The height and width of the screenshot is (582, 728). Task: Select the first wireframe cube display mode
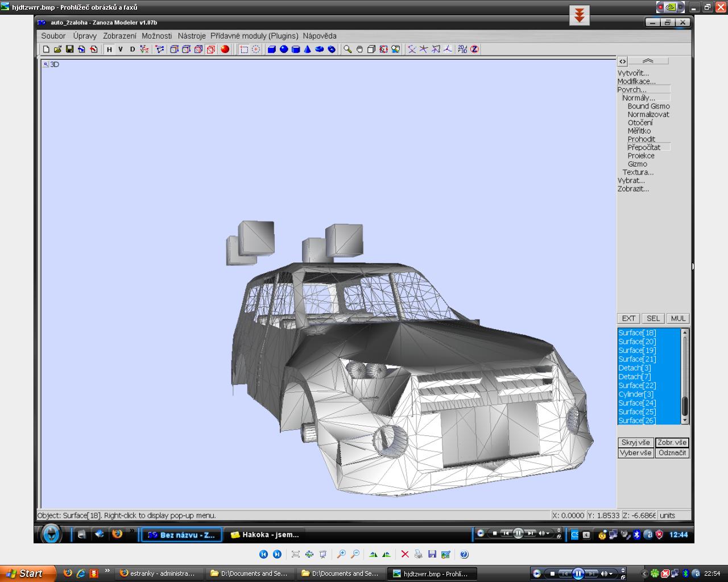(x=174, y=49)
